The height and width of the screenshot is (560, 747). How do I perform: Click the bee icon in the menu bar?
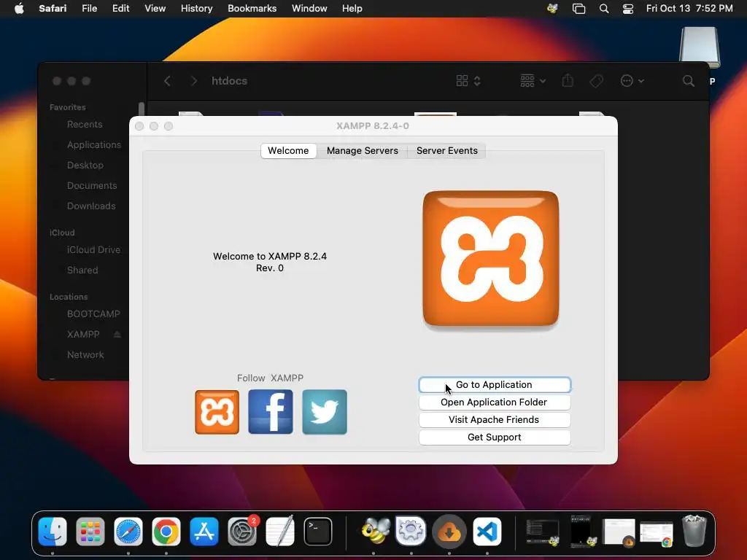point(553,9)
